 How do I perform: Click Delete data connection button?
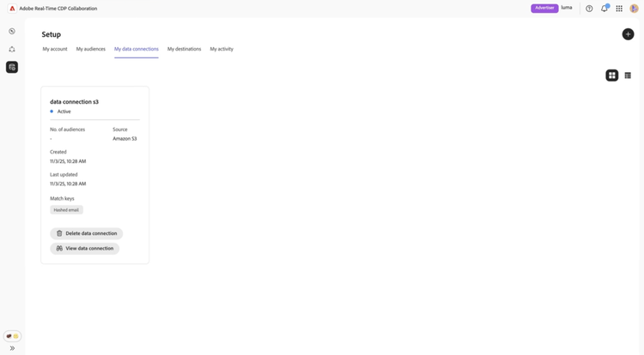[86, 233]
